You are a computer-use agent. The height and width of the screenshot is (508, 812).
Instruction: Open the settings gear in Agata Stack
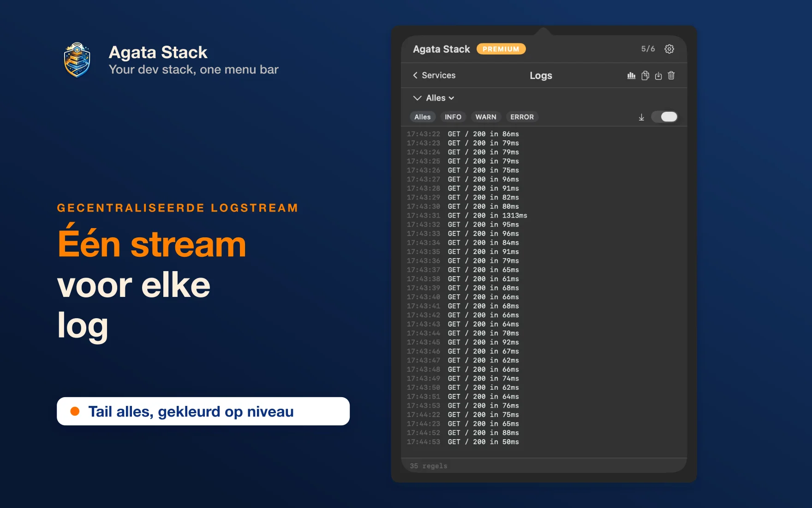[x=669, y=49]
